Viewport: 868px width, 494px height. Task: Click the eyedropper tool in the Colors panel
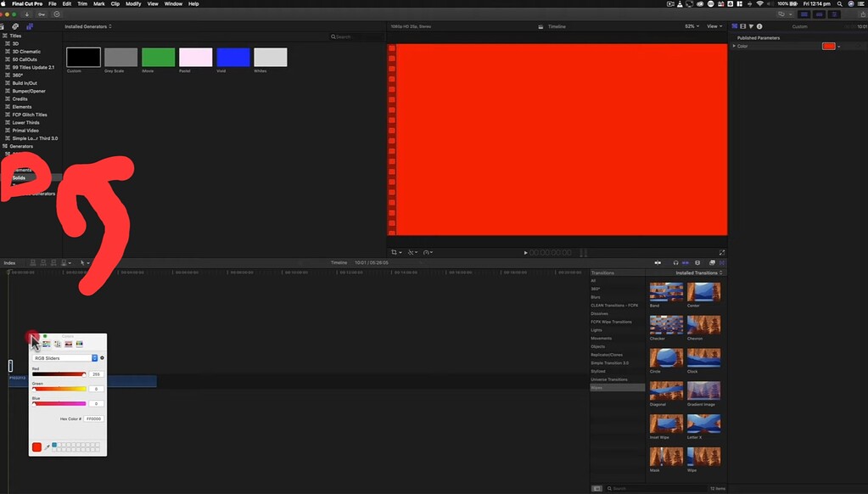(x=48, y=446)
